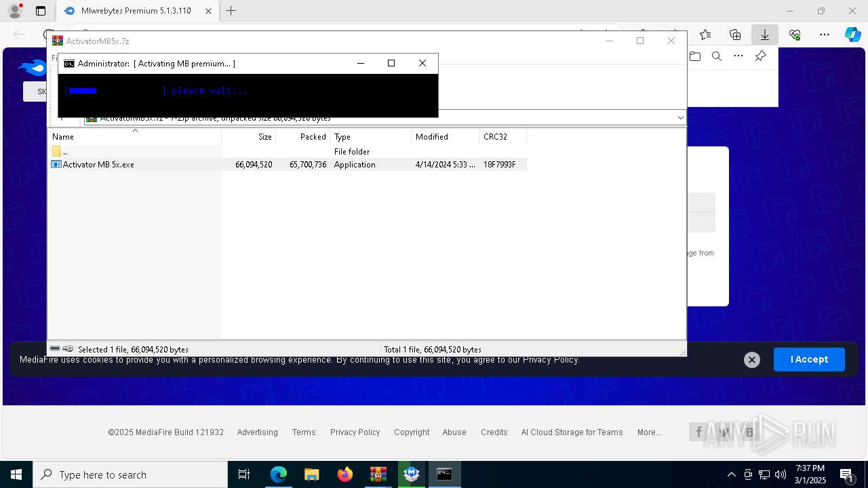Open Advertising footer link
Screen dimensions: 868x488
coord(257,432)
